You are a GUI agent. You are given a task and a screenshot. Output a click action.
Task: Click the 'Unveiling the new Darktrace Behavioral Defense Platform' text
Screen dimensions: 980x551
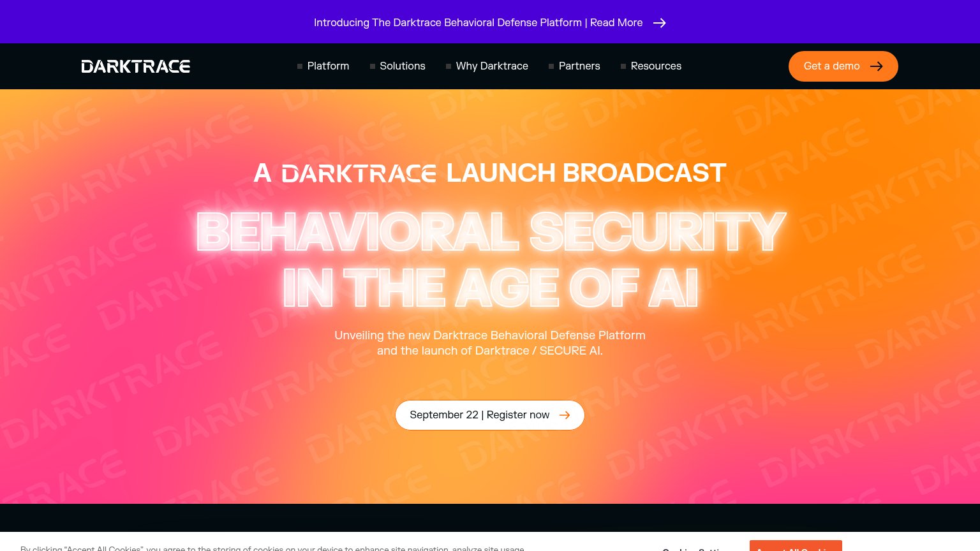pyautogui.click(x=490, y=343)
